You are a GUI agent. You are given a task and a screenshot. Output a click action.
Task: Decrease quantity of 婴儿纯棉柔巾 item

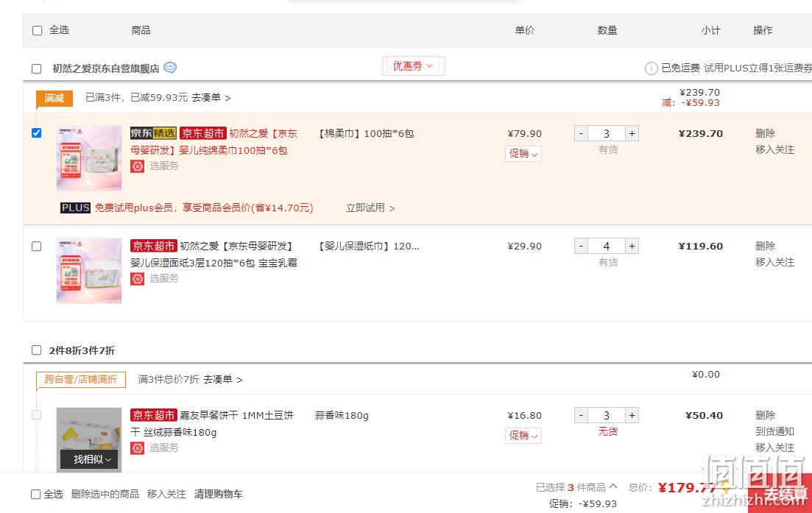(x=581, y=133)
